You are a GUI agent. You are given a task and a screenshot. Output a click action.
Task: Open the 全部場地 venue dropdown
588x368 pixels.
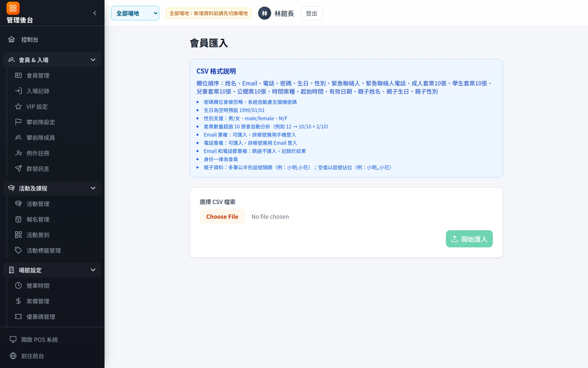[135, 13]
